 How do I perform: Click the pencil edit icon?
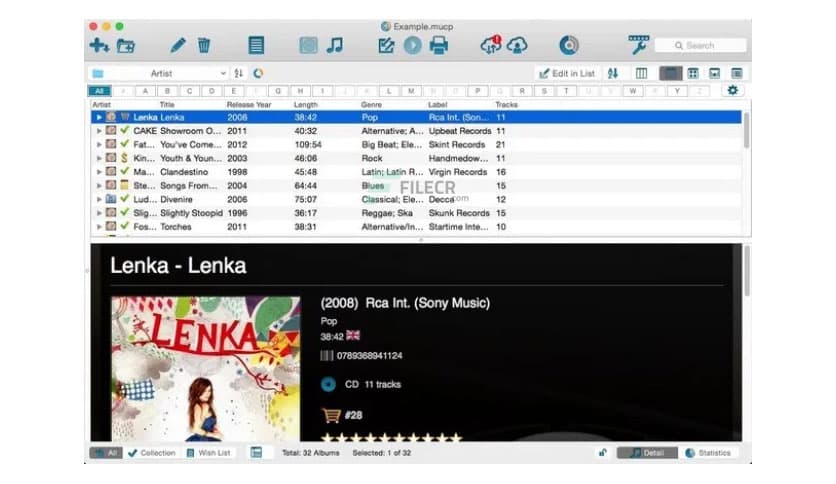click(178, 45)
